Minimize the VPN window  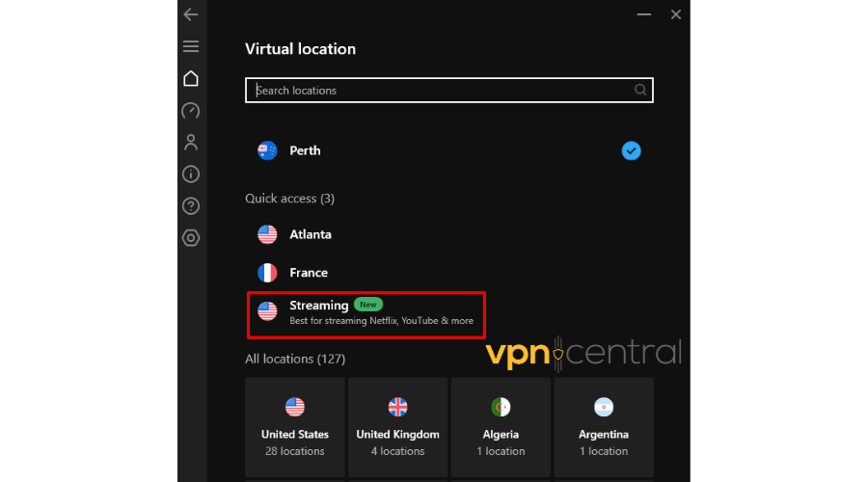pyautogui.click(x=644, y=14)
